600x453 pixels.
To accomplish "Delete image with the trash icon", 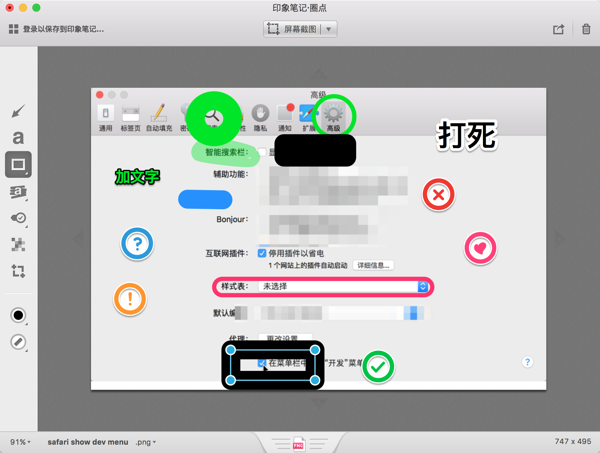I will pyautogui.click(x=586, y=29).
